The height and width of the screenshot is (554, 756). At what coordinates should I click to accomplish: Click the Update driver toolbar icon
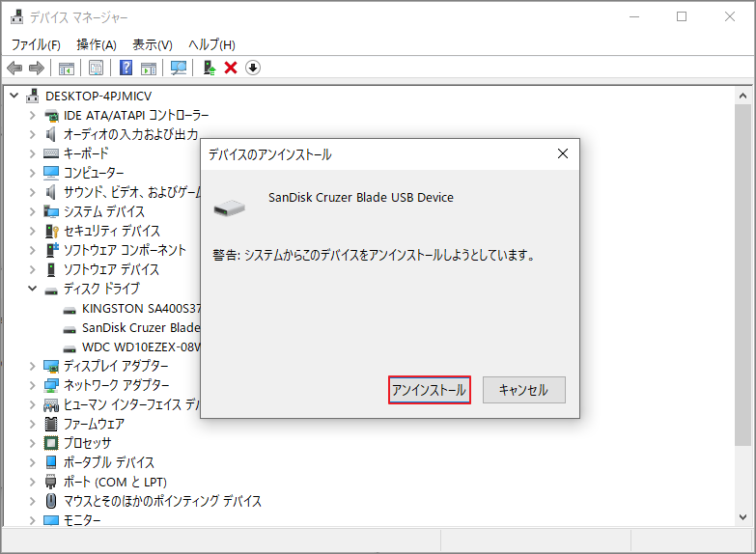[x=210, y=68]
